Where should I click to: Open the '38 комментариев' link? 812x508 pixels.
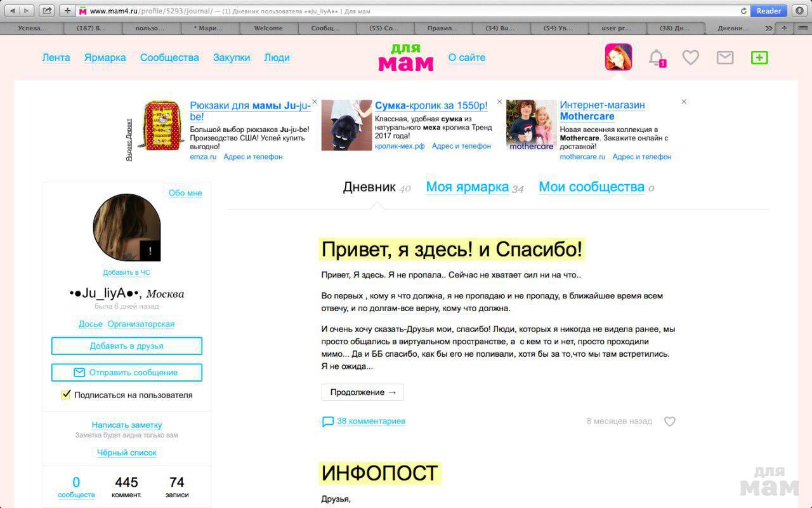tap(370, 421)
